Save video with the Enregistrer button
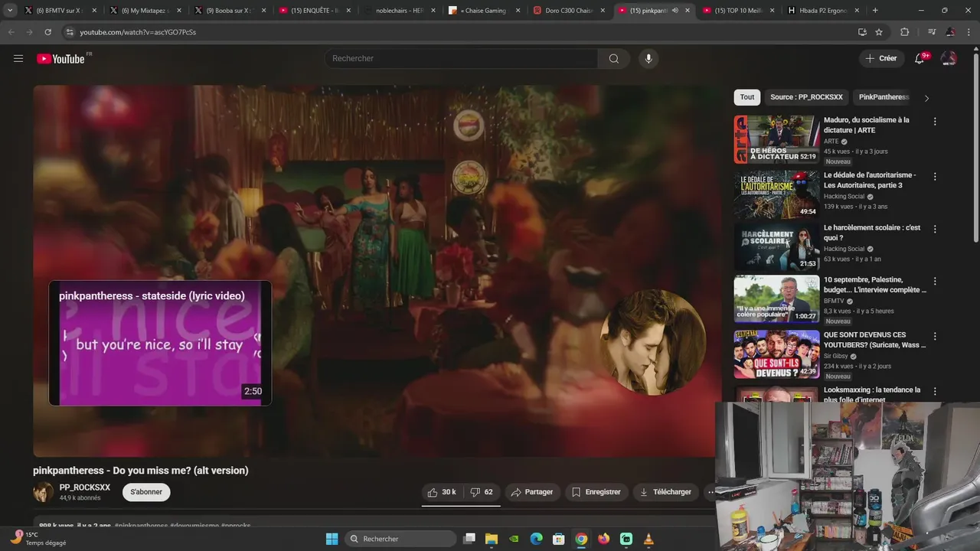980x551 pixels. 596,492
